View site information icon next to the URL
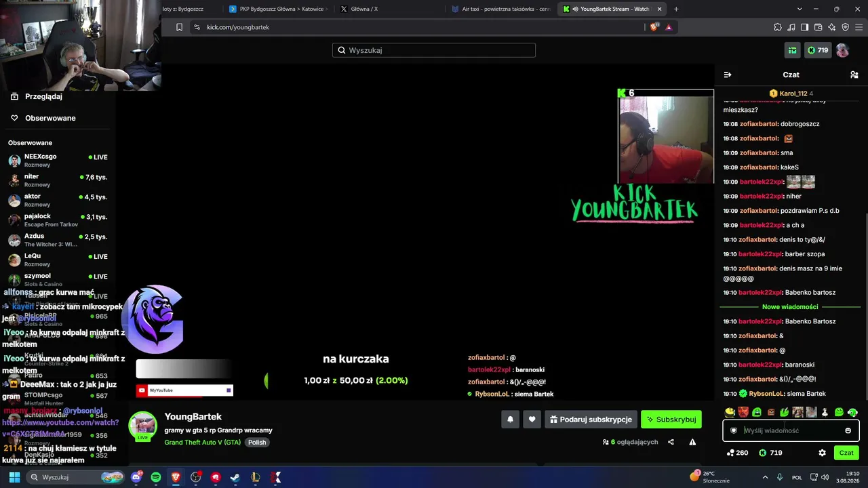Image resolution: width=868 pixels, height=488 pixels. pyautogui.click(x=197, y=27)
